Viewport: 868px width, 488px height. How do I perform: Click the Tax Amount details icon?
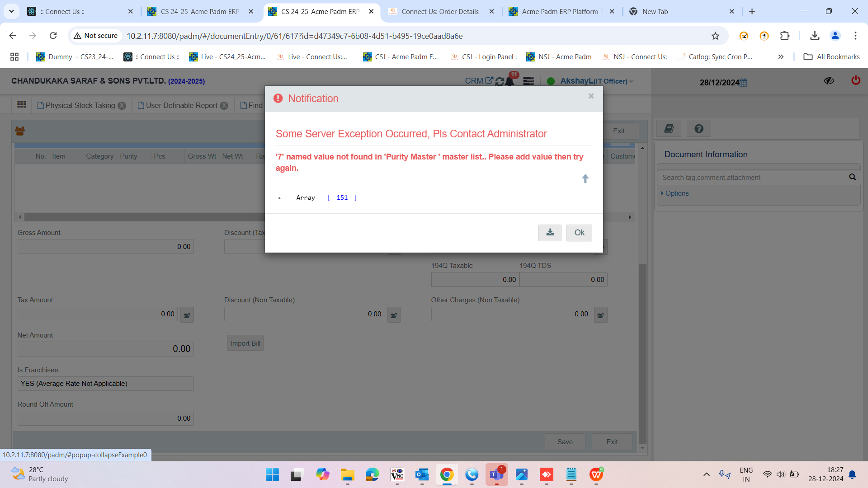click(x=187, y=315)
